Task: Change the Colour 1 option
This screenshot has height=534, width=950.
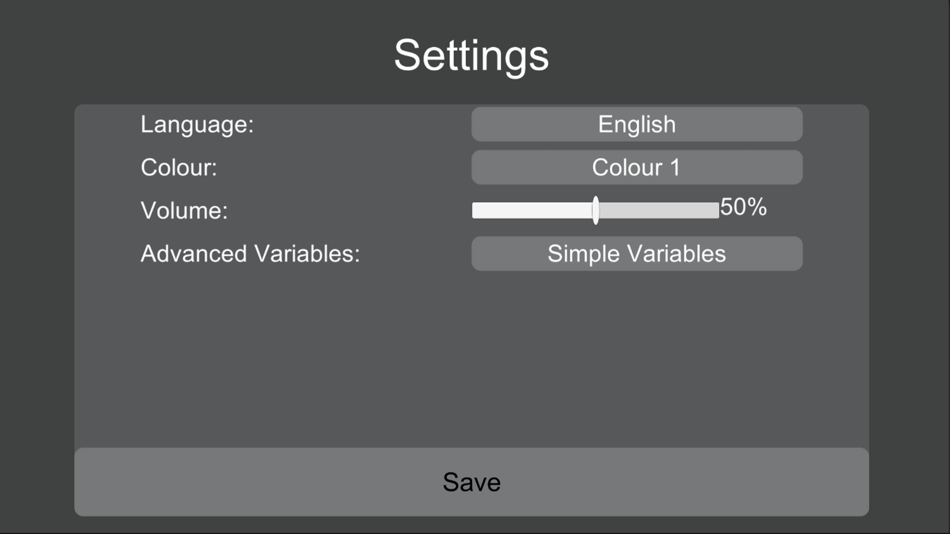Action: pyautogui.click(x=636, y=168)
